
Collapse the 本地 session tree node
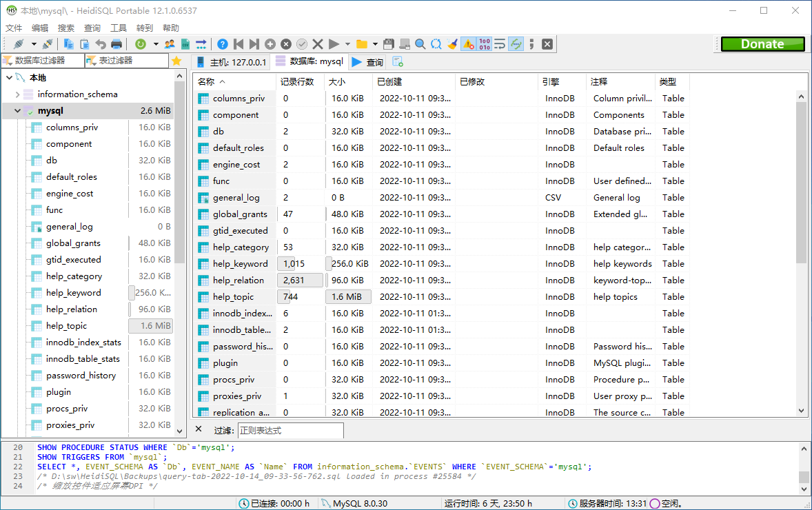point(10,78)
